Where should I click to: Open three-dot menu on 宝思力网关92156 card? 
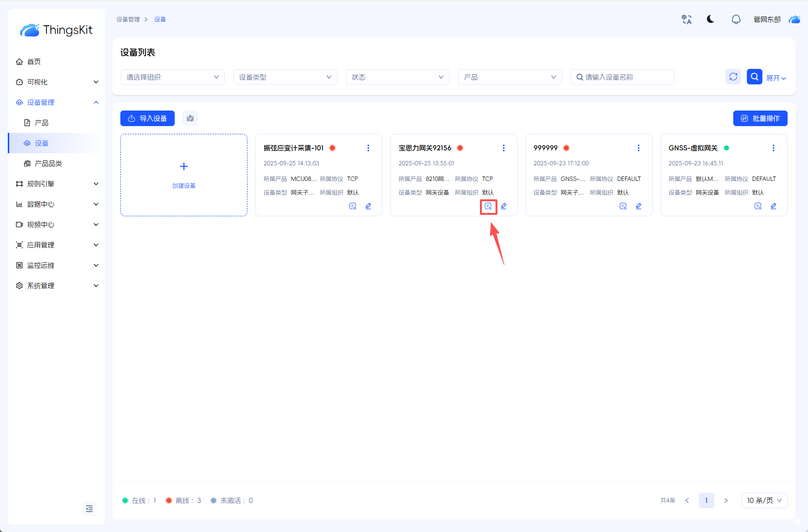tap(503, 148)
